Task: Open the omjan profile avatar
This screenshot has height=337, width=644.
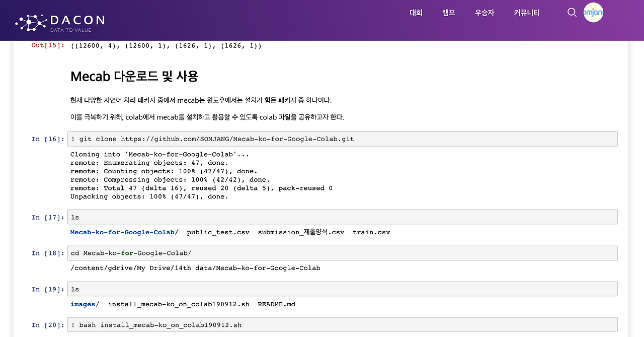Action: pyautogui.click(x=593, y=13)
